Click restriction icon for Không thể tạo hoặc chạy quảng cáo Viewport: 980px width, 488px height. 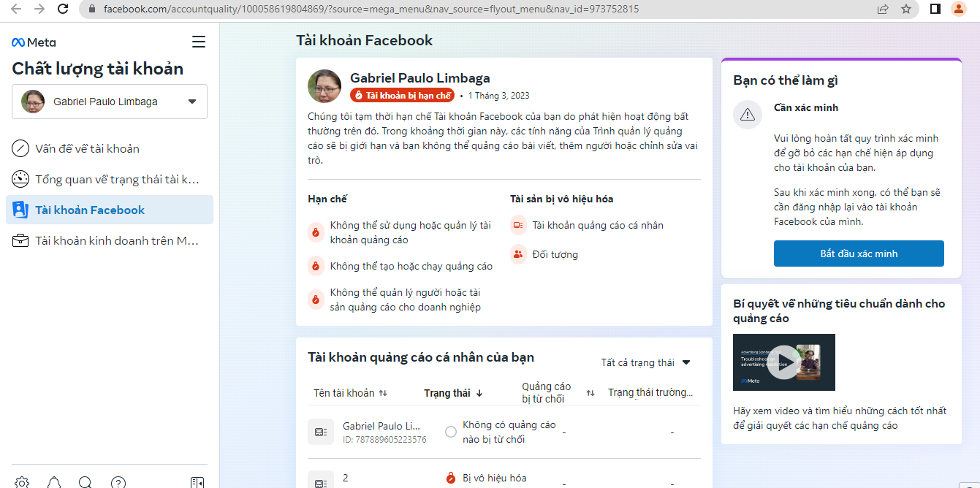click(316, 266)
